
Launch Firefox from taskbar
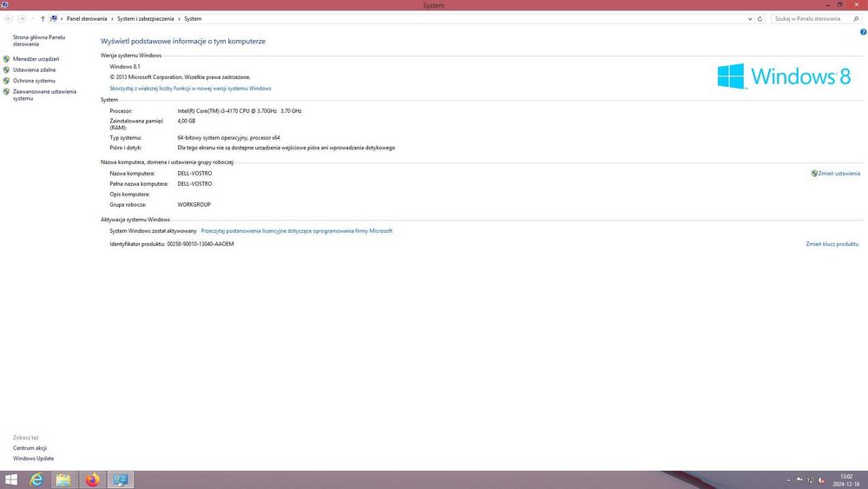pos(92,479)
